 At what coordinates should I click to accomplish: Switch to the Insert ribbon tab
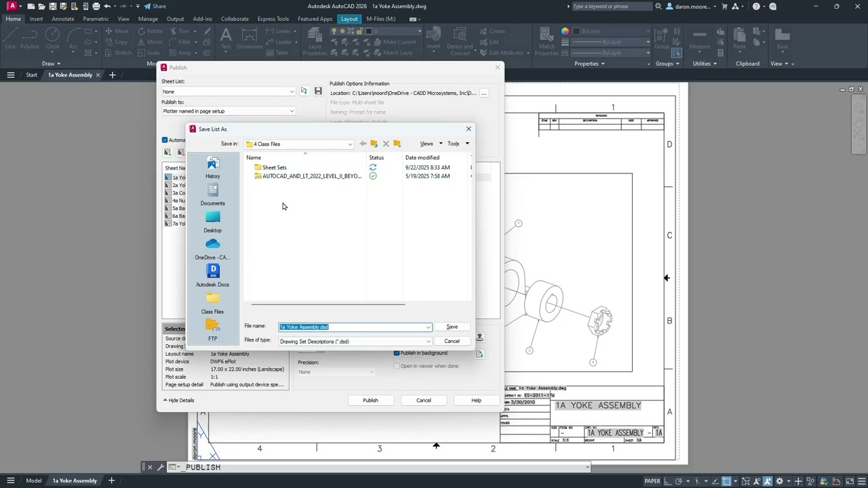36,19
